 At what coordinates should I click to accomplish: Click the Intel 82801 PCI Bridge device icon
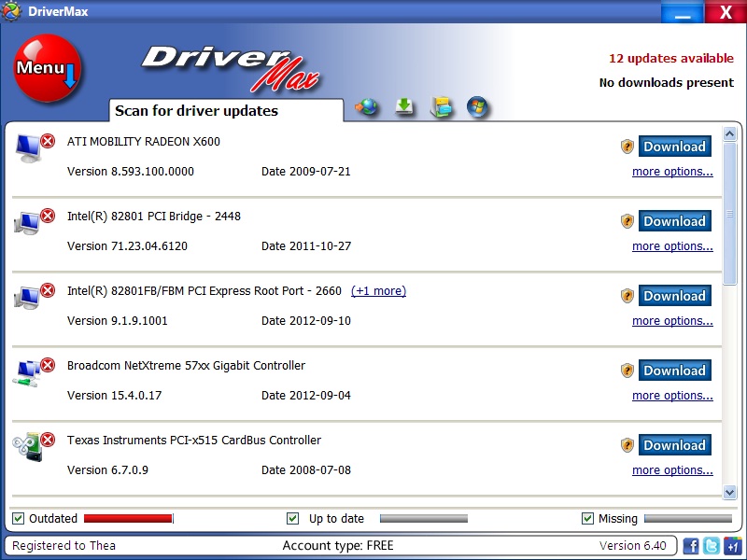click(28, 223)
